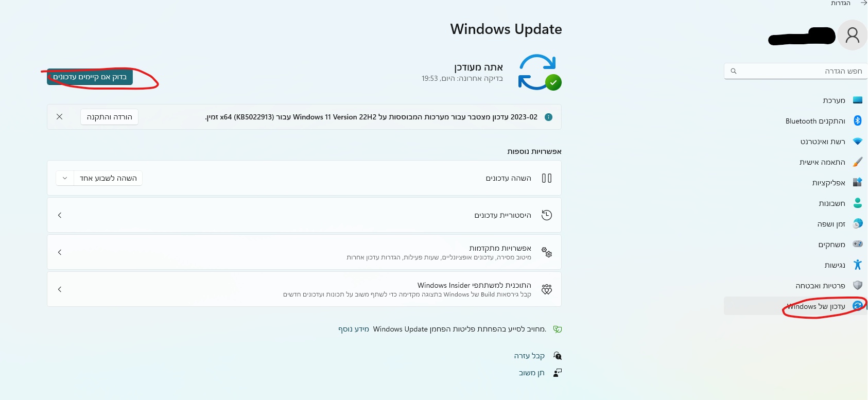Go back using the arrow in title bar
Screen dimensions: 868x400
[863, 3]
